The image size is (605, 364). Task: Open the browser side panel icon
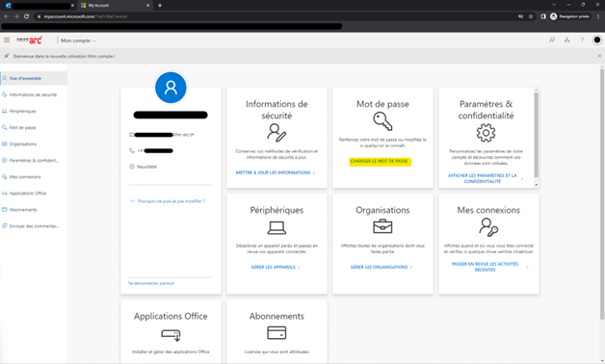click(543, 16)
